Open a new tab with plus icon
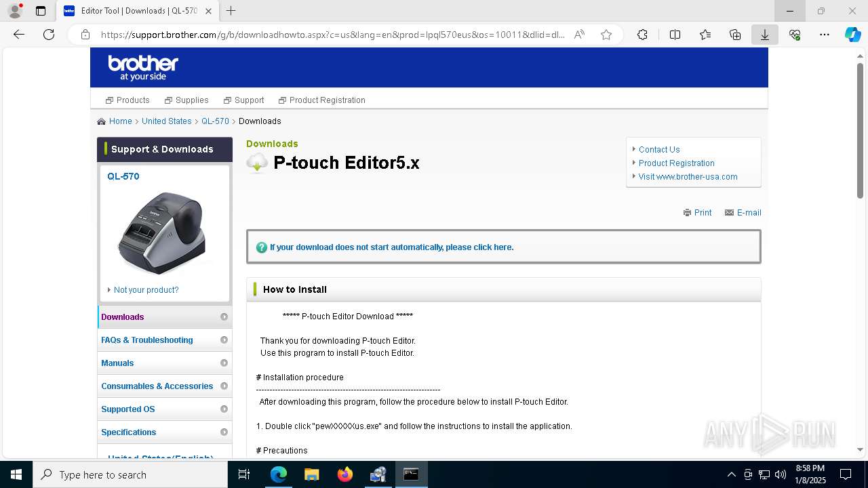 231,11
